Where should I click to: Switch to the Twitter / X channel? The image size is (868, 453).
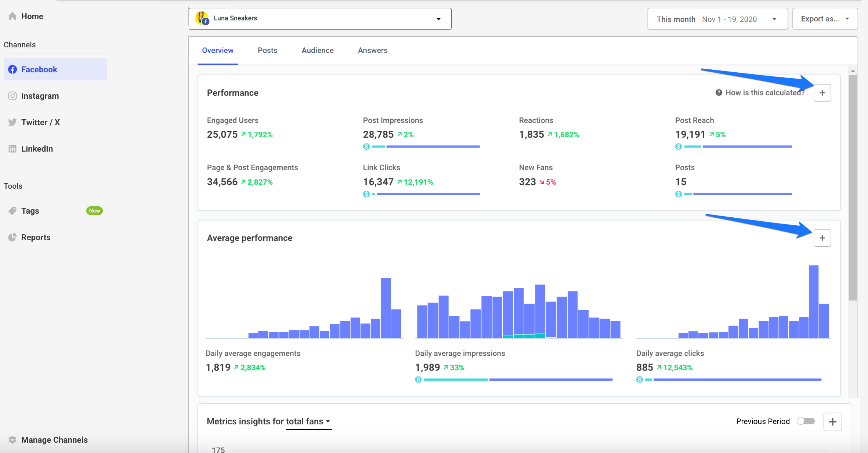point(40,122)
